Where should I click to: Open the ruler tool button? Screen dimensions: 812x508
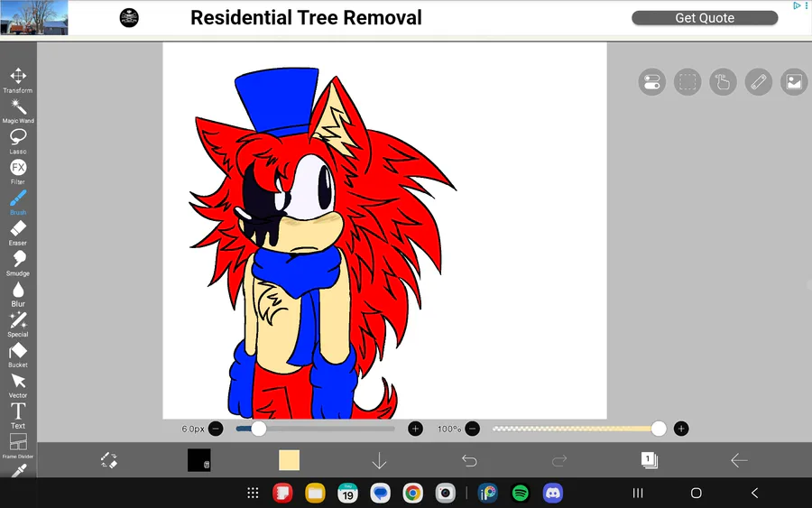(x=759, y=82)
